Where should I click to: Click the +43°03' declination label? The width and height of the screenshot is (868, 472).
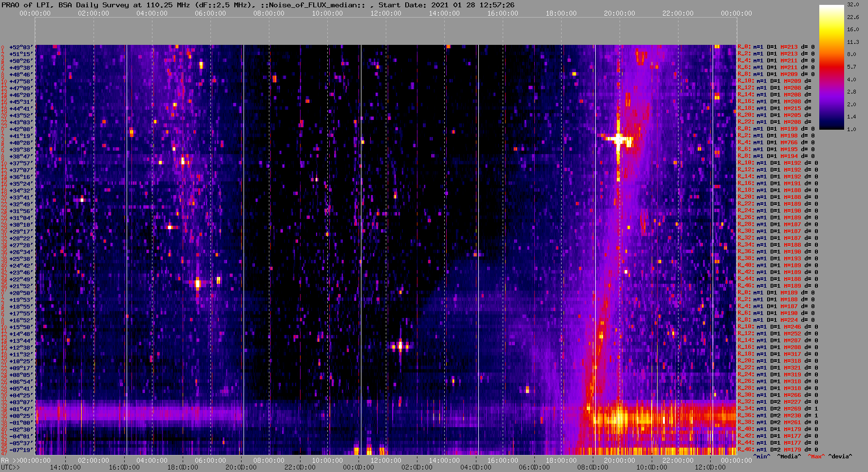pyautogui.click(x=21, y=122)
